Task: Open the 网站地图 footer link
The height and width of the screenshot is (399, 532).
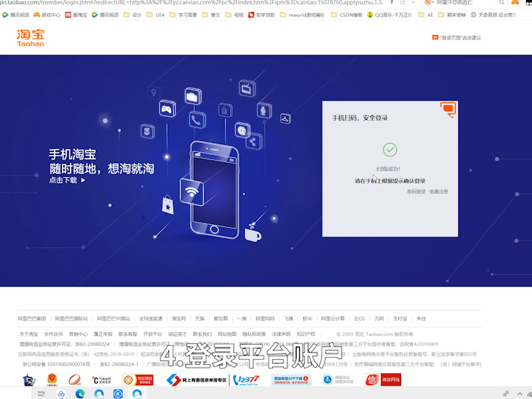Action: click(227, 334)
